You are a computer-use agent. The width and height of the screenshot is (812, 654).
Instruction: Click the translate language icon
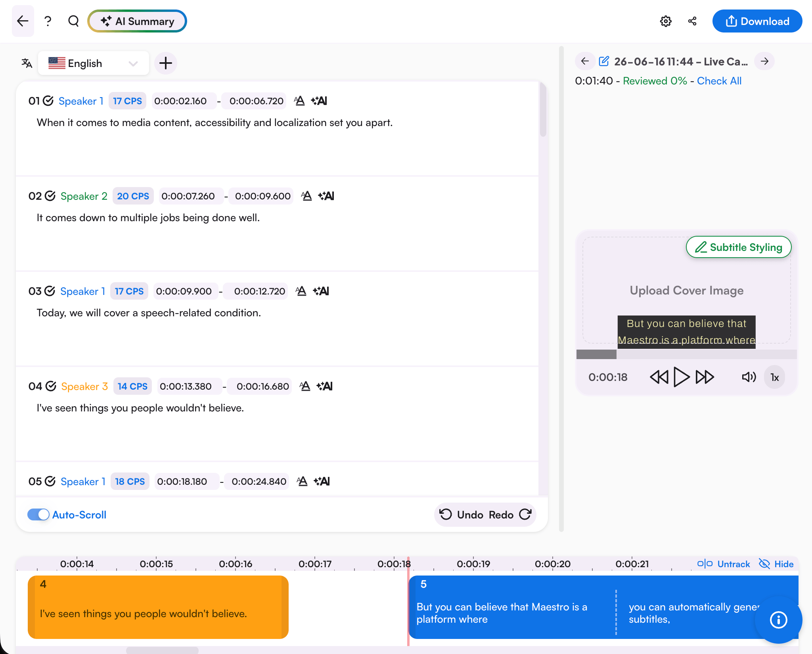[x=27, y=63]
